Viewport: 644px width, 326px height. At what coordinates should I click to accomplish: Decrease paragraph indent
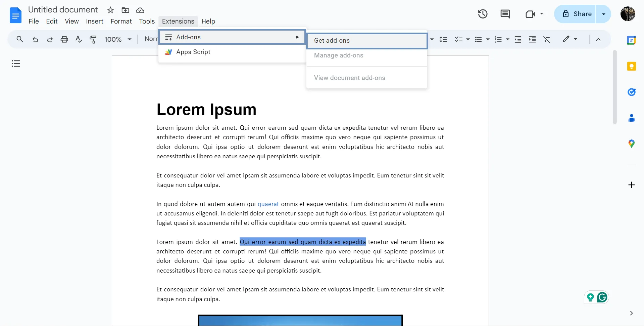tap(518, 39)
